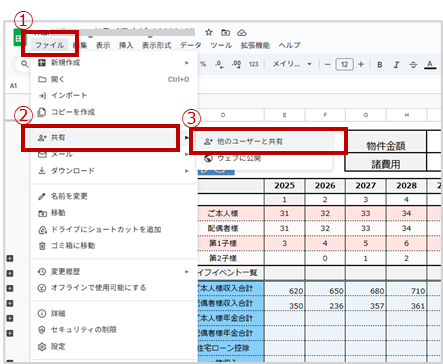Select セキュリティの制限 in the file menu
Image resolution: width=443 pixels, height=364 pixels.
point(114,330)
